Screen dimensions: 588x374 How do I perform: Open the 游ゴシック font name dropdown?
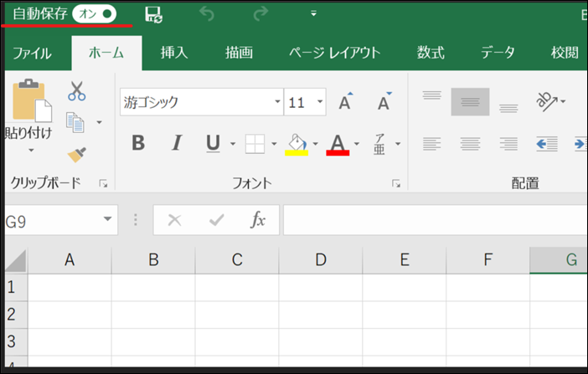point(277,101)
